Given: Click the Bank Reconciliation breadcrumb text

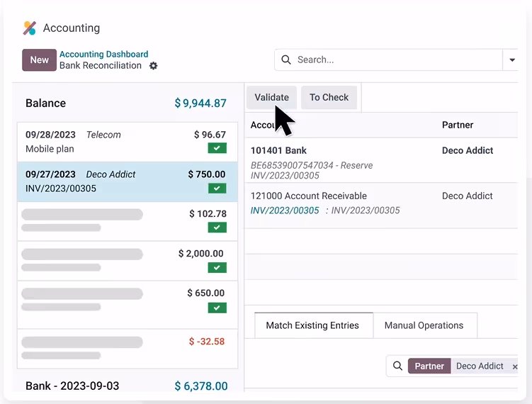Looking at the screenshot, I should (x=101, y=65).
